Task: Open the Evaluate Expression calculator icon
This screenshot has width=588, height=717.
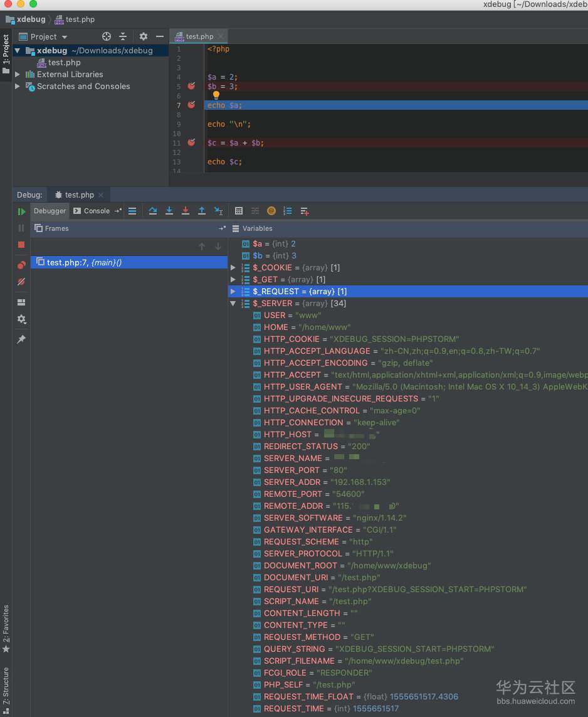Action: click(x=238, y=211)
